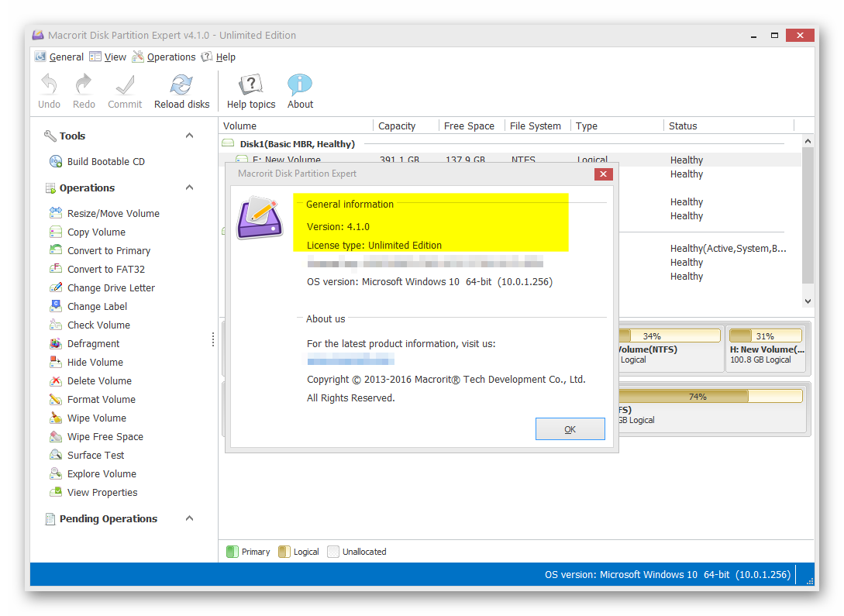
Task: Collapse the Tools section
Action: click(189, 136)
